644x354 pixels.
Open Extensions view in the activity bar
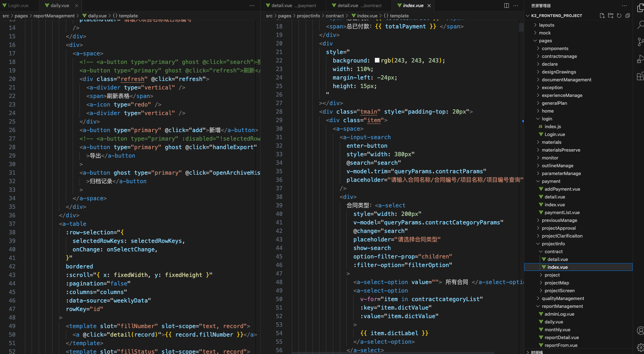(x=640, y=76)
